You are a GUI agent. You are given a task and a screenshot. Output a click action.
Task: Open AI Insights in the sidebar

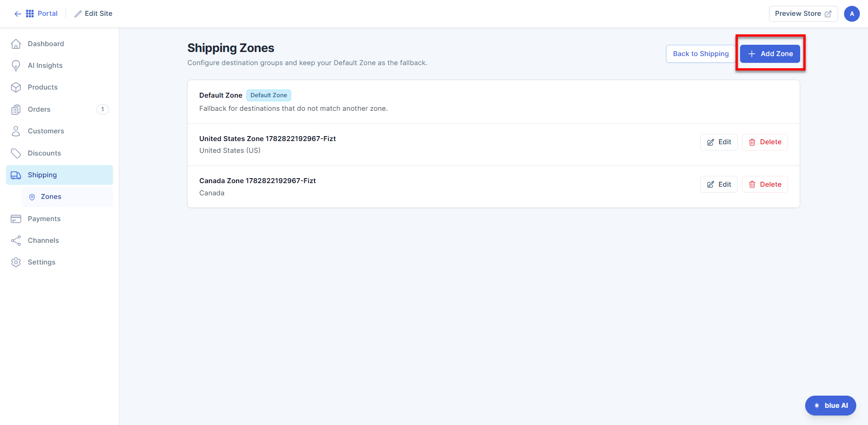(x=59, y=66)
